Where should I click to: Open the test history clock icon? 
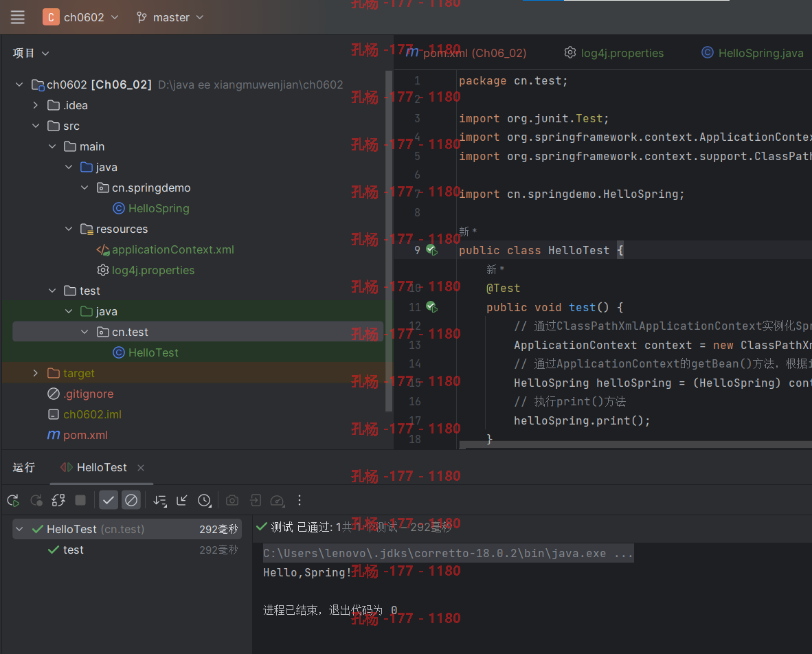[205, 500]
